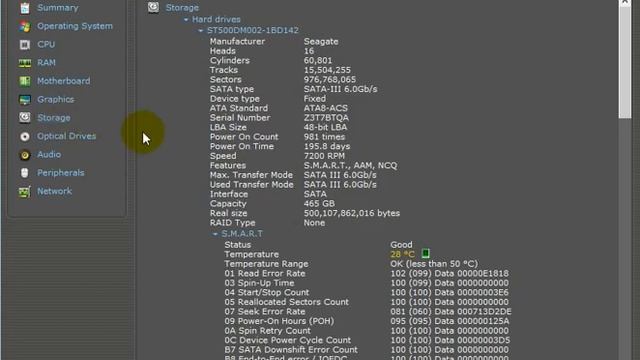Click the Temperature Range OK value

click(434, 264)
